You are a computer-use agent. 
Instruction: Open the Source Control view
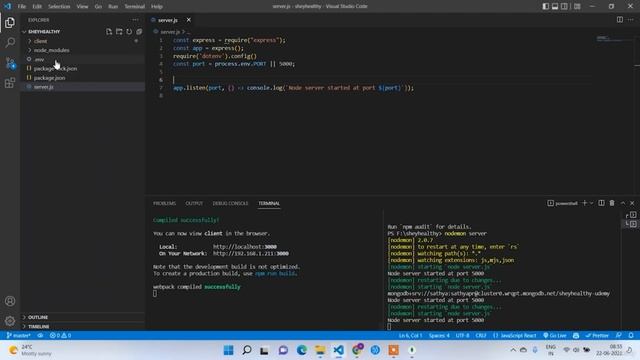tap(10, 63)
